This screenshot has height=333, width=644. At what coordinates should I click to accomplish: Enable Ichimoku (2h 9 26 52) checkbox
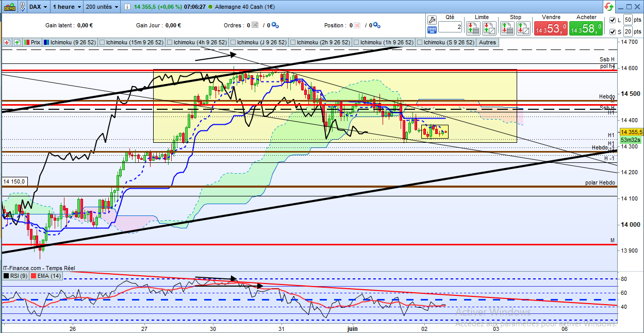(293, 42)
